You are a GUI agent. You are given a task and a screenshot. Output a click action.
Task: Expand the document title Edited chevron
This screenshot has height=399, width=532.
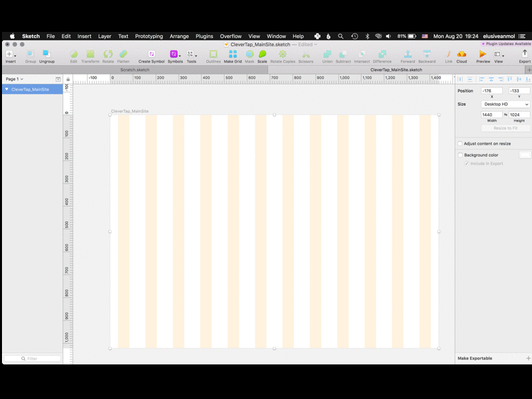pos(315,45)
